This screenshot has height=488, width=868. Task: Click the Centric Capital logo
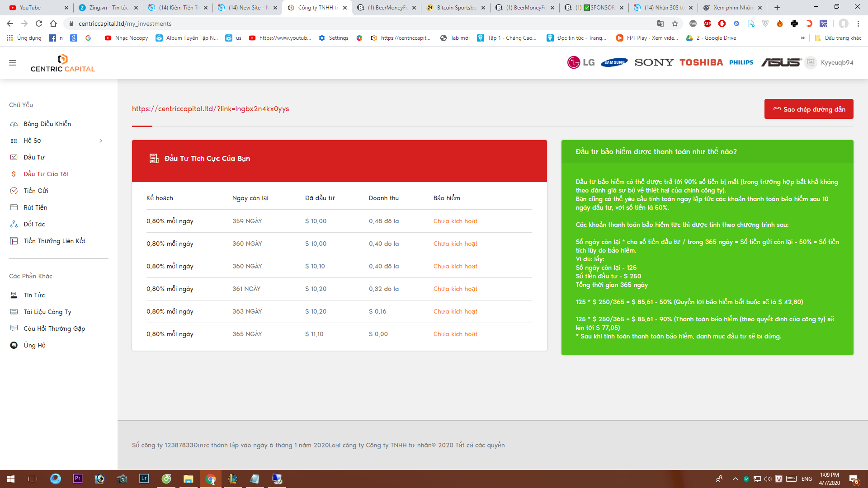[x=62, y=63]
